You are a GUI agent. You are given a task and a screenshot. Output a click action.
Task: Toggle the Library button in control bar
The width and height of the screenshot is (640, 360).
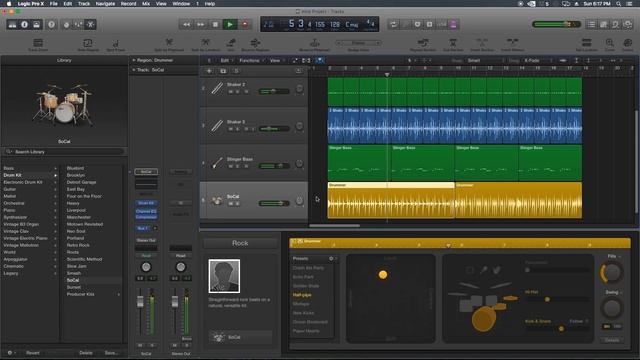coord(12,24)
